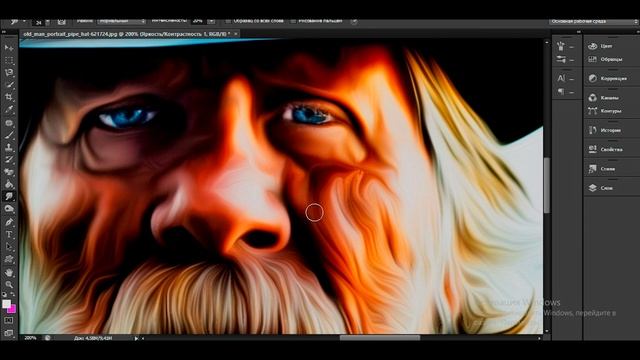Click the magenta background color swatch
This screenshot has width=640, height=360.
(12, 309)
